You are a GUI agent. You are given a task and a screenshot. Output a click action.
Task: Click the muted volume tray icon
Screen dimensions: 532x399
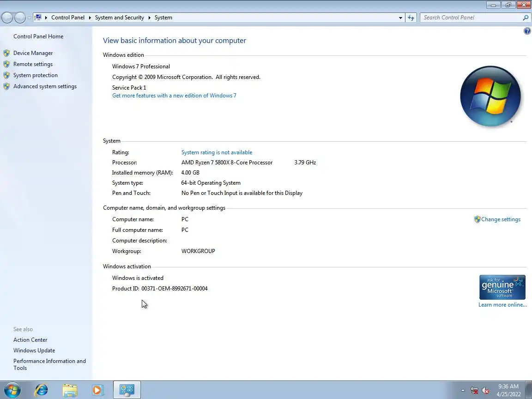(485, 391)
